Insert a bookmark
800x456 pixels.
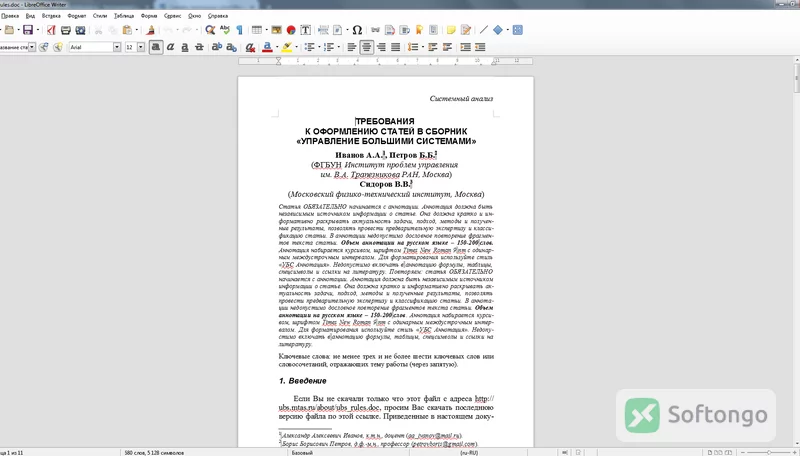pos(419,30)
